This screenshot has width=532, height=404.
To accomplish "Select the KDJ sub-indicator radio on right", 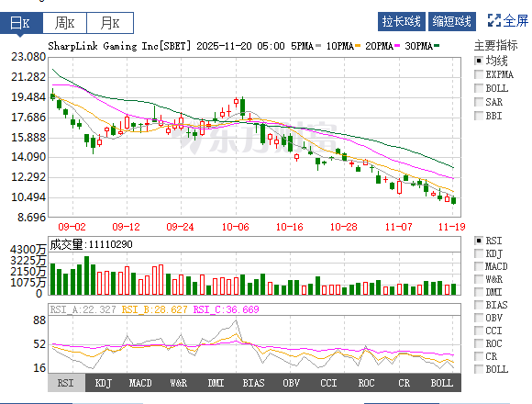I will tap(479, 253).
